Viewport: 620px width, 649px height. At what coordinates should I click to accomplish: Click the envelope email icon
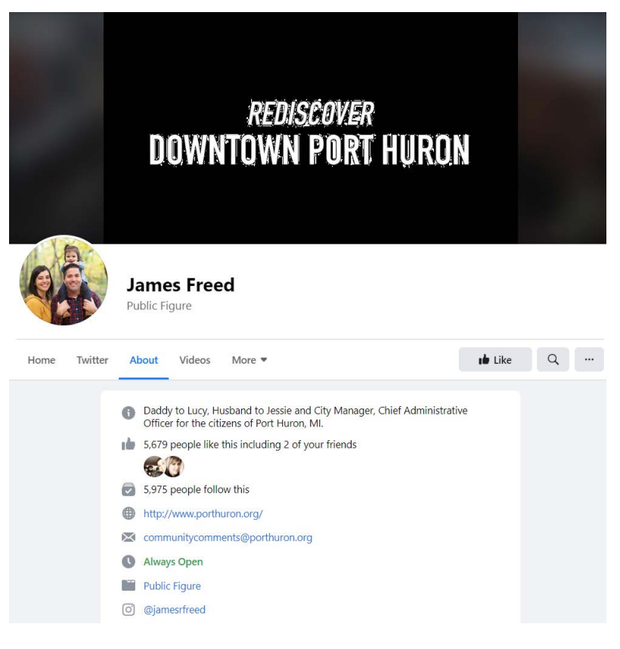click(128, 537)
